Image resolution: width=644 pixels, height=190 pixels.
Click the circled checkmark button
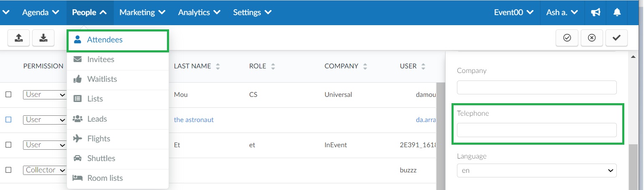567,38
